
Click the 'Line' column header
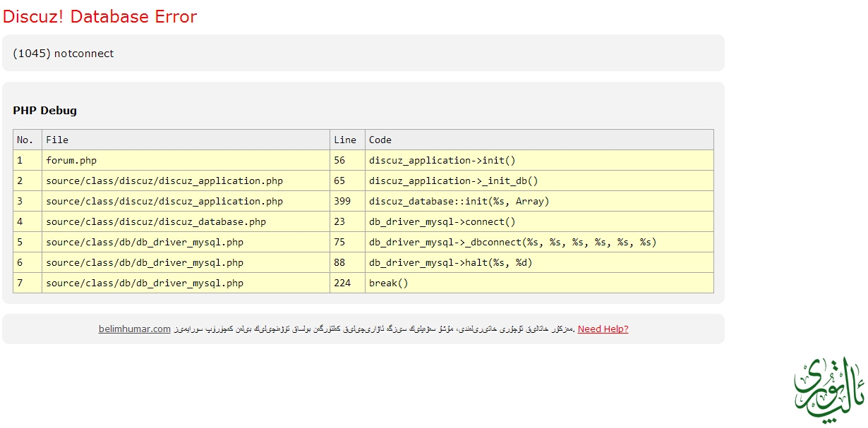(x=347, y=140)
